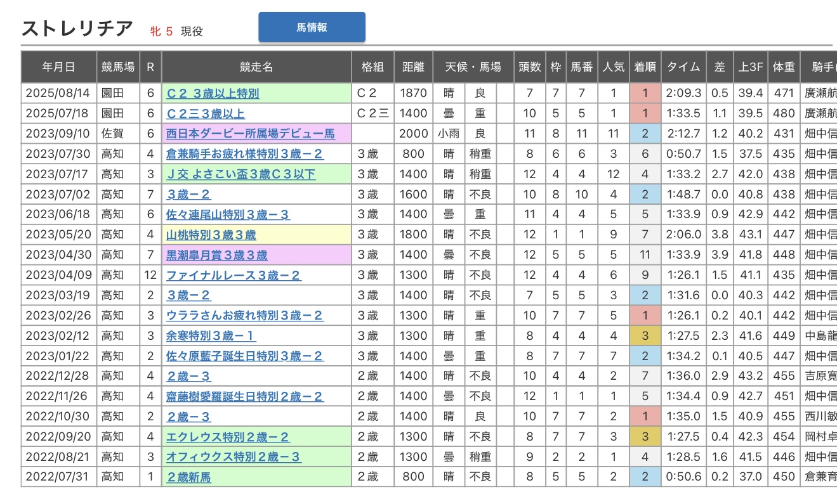Click the 着順 column header

(645, 67)
